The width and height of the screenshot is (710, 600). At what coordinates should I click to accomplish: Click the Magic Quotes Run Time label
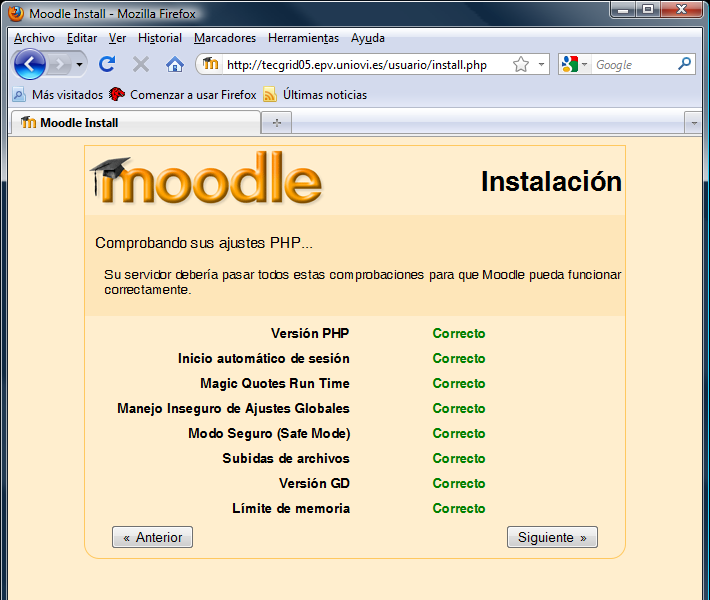pyautogui.click(x=275, y=383)
